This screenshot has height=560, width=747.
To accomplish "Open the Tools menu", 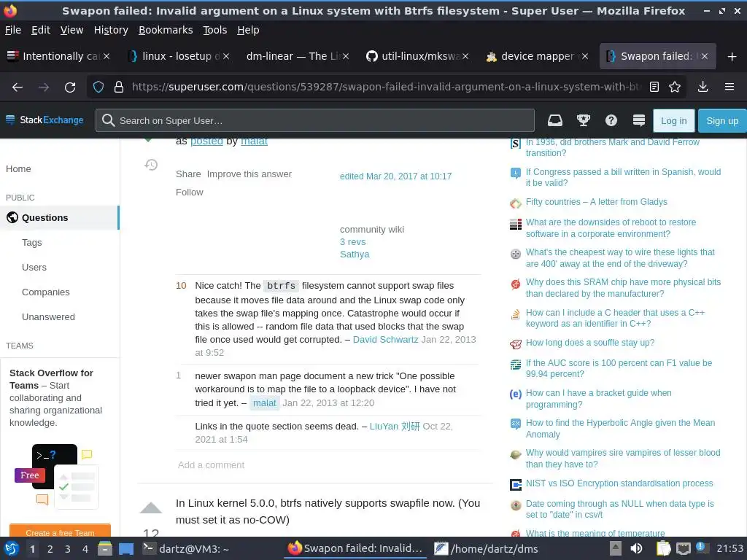I will pos(215,30).
